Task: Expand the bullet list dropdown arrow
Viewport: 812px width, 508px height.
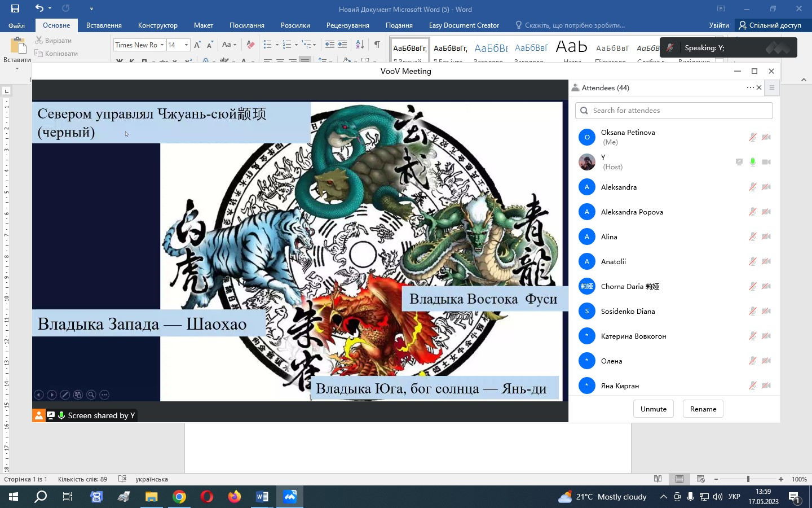Action: [277, 45]
